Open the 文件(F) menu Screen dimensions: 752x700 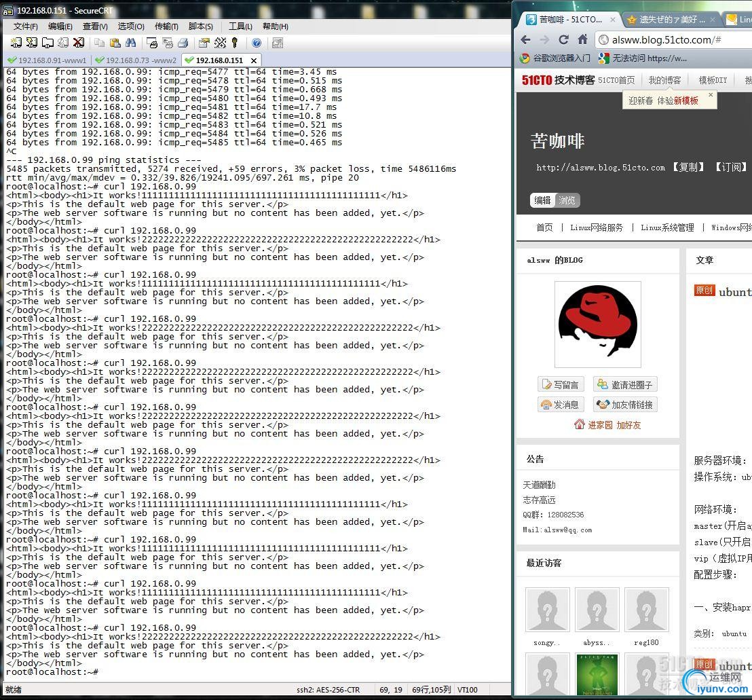[x=26, y=26]
